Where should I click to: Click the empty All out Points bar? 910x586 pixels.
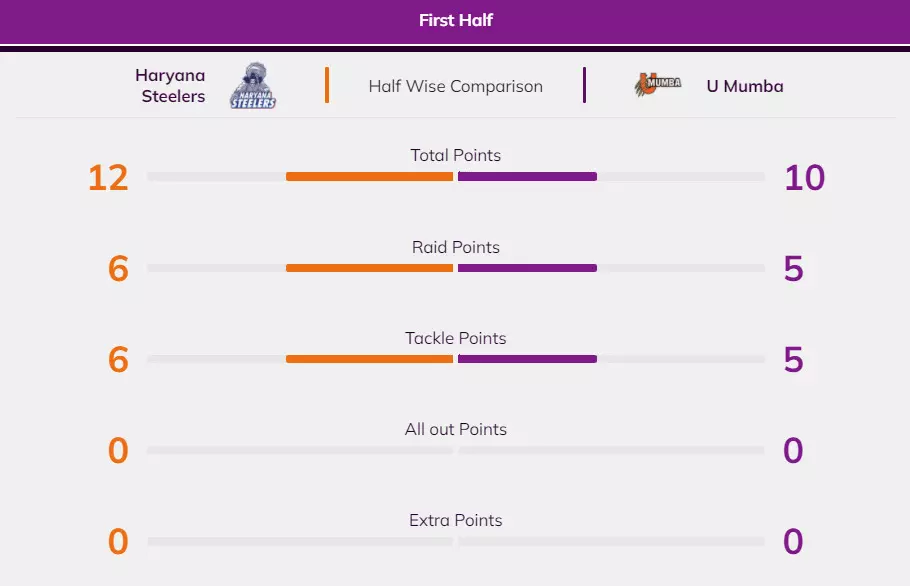(x=300, y=450)
